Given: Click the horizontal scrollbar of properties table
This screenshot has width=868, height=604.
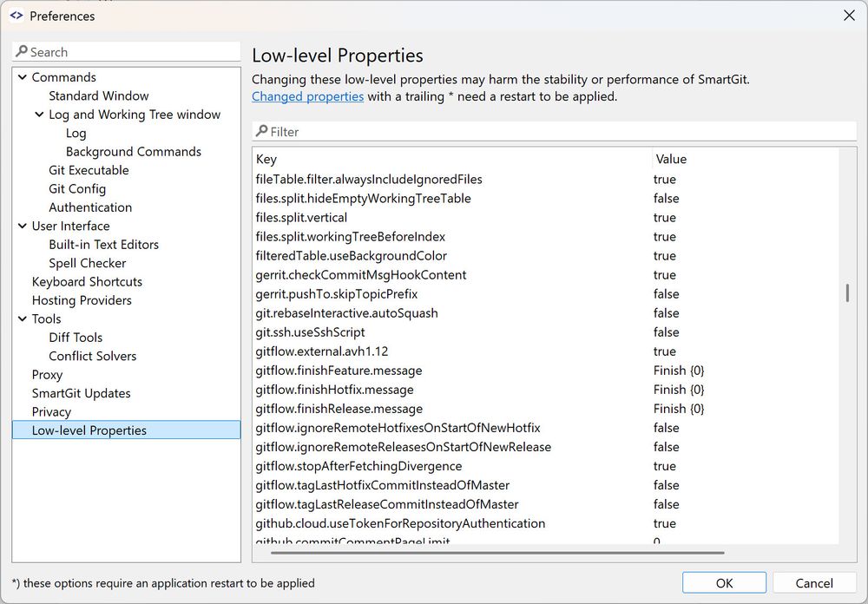Looking at the screenshot, I should (497, 552).
